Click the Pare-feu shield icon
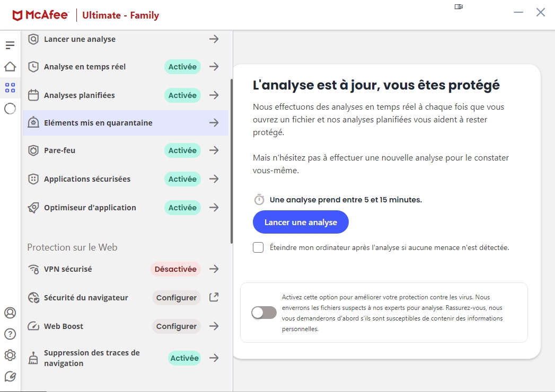The image size is (555, 392). pyautogui.click(x=33, y=150)
